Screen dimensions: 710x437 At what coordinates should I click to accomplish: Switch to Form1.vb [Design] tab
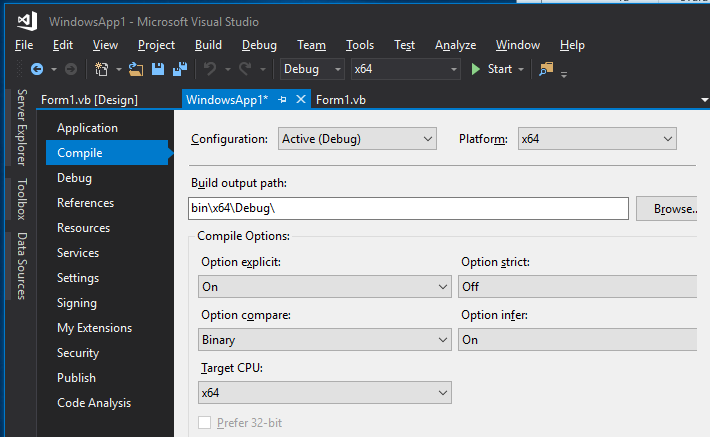tap(89, 100)
